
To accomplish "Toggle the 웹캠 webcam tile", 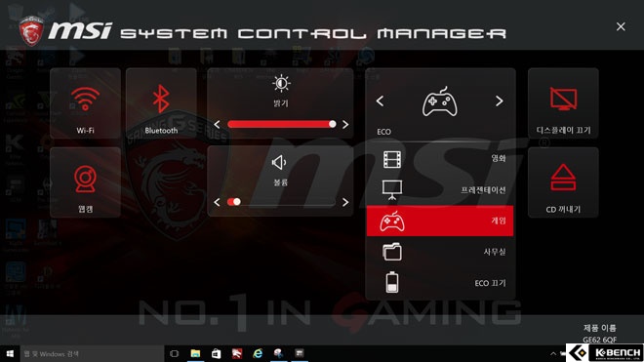I will coord(86,182).
